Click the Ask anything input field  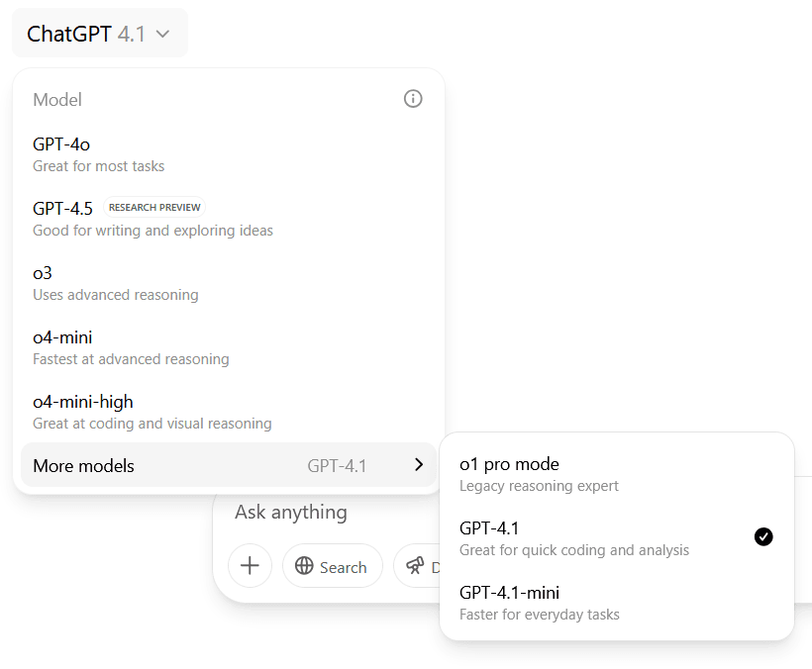(x=290, y=512)
